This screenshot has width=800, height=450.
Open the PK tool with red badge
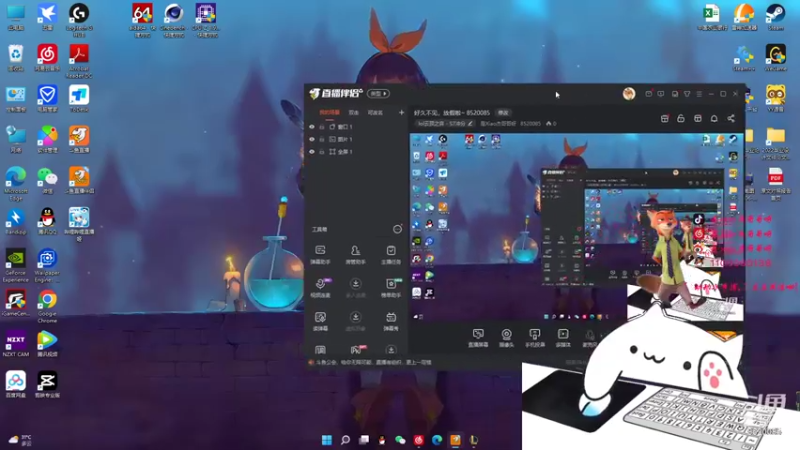(x=357, y=349)
